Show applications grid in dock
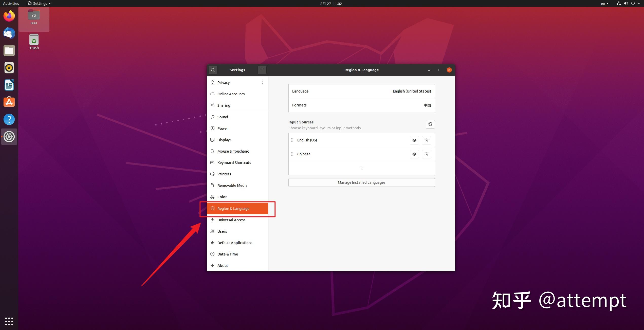This screenshot has width=644, height=330. coord(9,321)
